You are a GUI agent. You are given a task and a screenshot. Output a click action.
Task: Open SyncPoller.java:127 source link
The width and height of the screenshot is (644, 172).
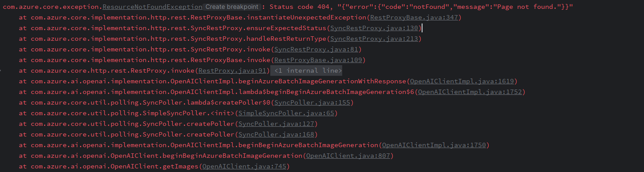(276, 124)
